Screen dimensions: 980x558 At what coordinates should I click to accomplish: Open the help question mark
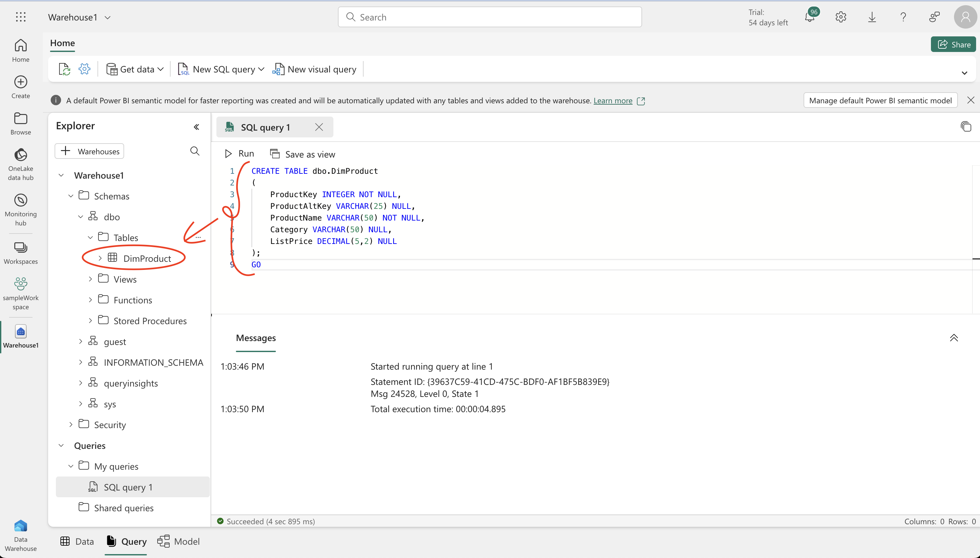pyautogui.click(x=903, y=17)
